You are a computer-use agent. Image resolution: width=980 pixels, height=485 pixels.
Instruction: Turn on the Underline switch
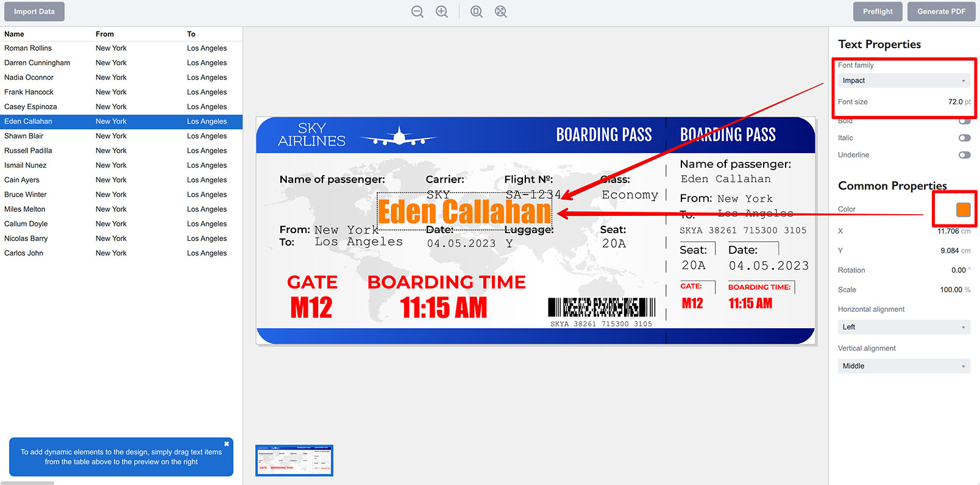[964, 155]
